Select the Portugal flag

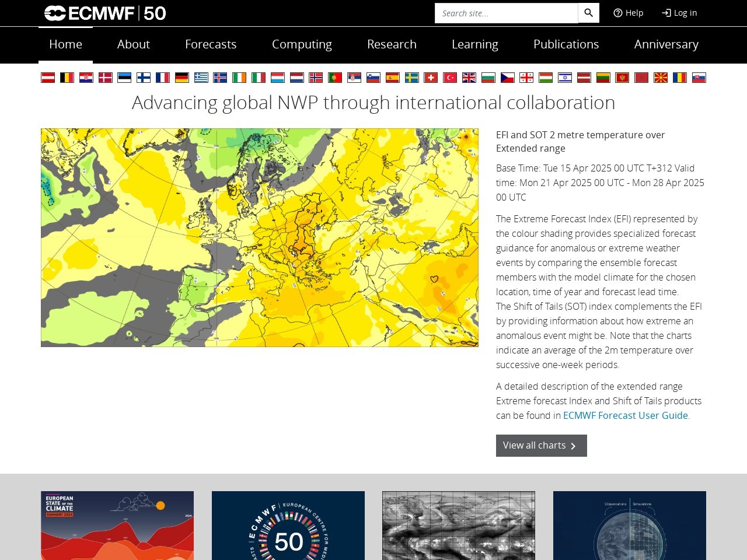click(335, 78)
